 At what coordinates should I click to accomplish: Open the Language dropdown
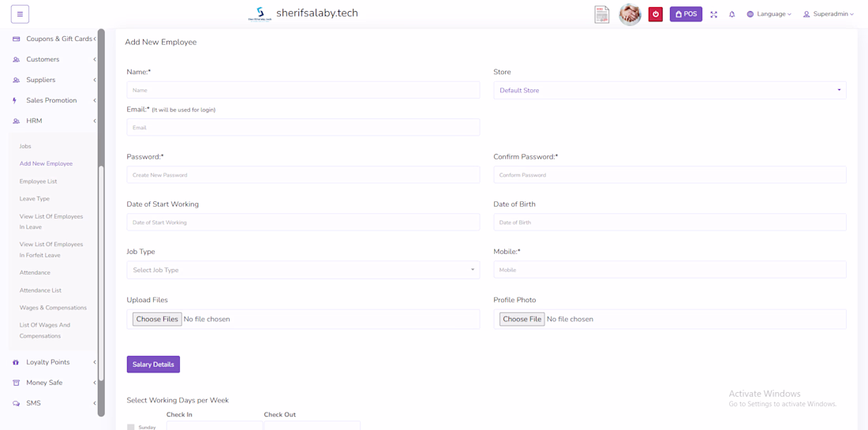(769, 14)
